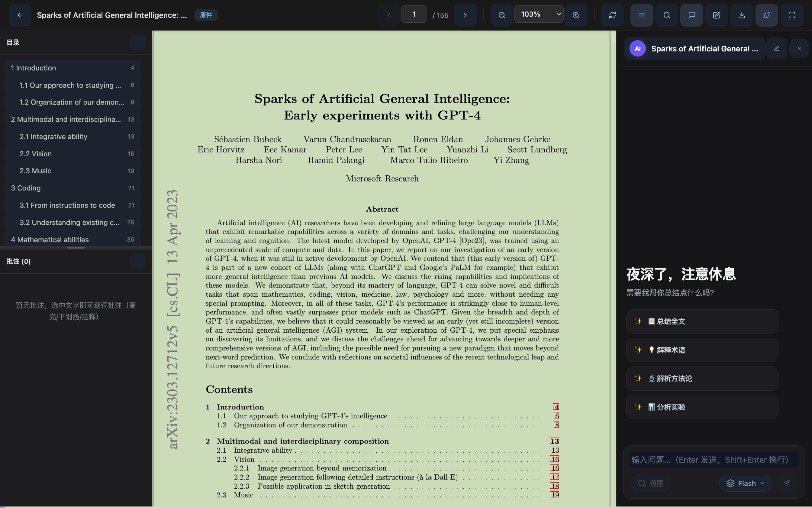Download the document with the download icon
This screenshot has width=812, height=508.
[742, 15]
